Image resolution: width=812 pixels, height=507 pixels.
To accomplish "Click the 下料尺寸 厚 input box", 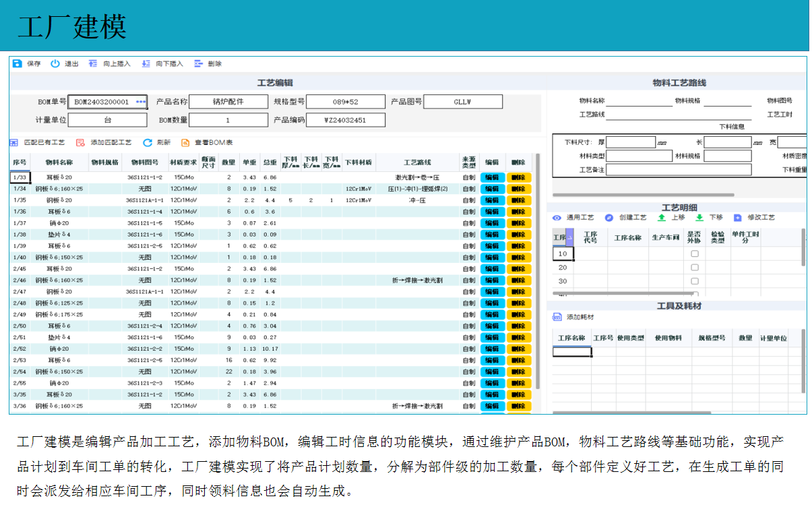I will pos(631,142).
